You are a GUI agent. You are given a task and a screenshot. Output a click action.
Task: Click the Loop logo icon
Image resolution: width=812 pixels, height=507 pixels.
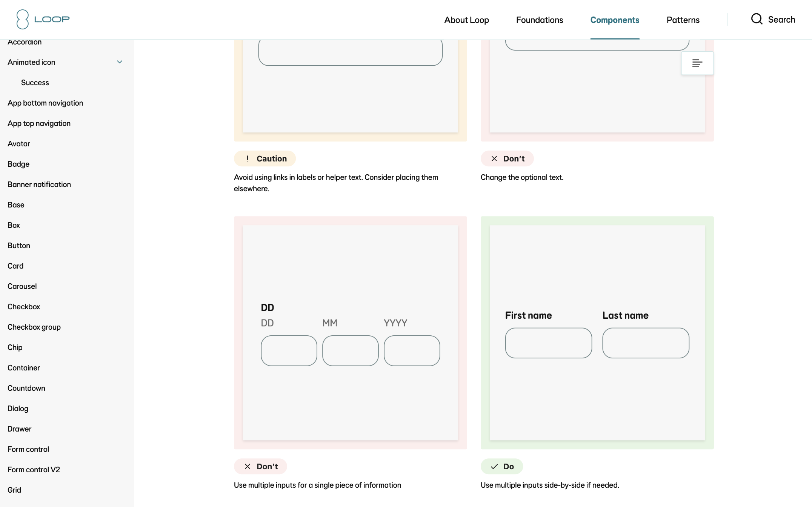(x=23, y=19)
